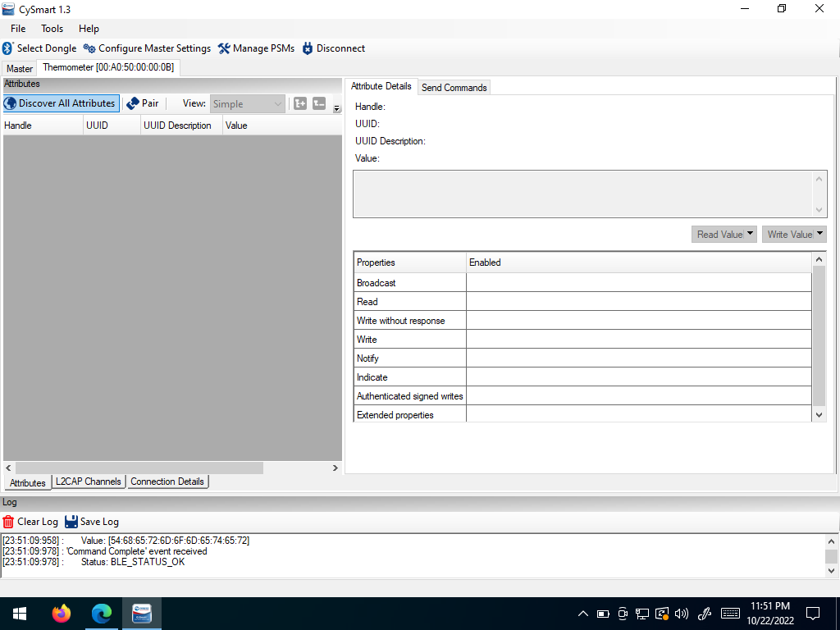This screenshot has height=630, width=840.
Task: Click Disconnect in the toolbar
Action: [334, 48]
